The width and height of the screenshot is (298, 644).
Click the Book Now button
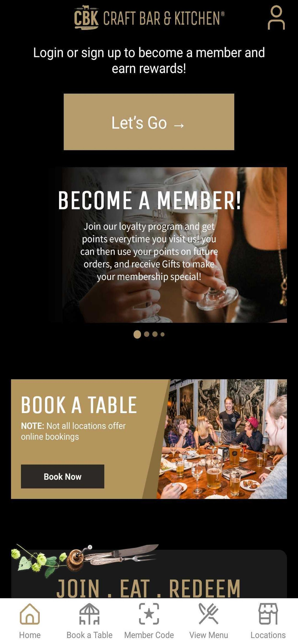[x=63, y=477]
